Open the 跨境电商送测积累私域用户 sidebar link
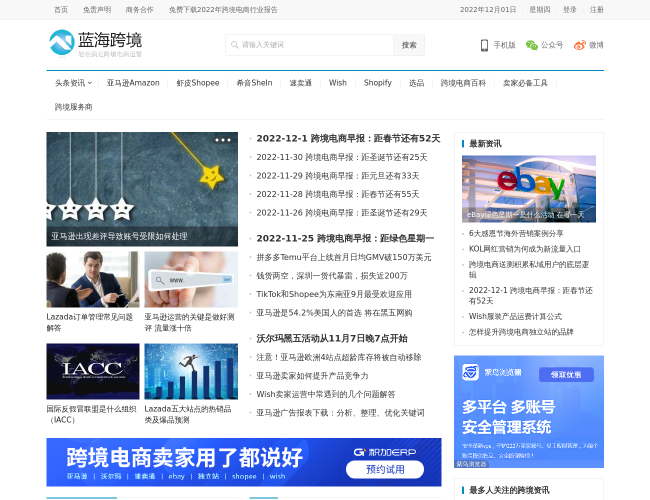 (x=529, y=269)
